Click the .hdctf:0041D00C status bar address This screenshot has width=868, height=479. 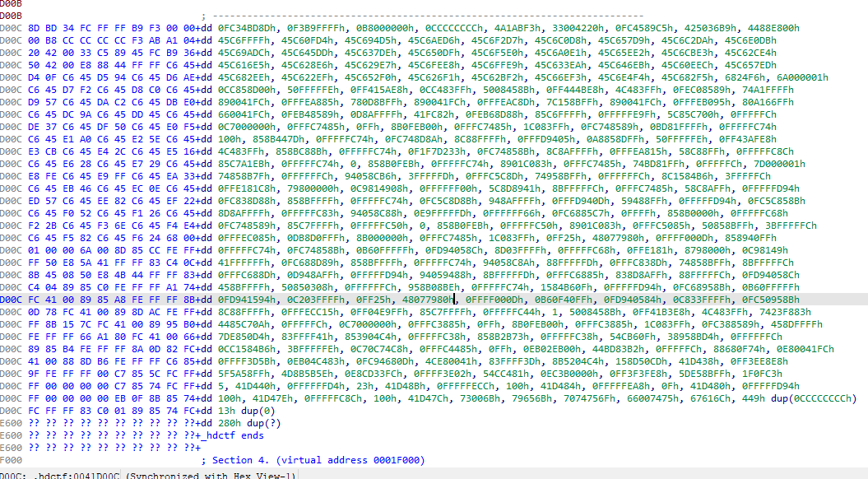click(71, 474)
